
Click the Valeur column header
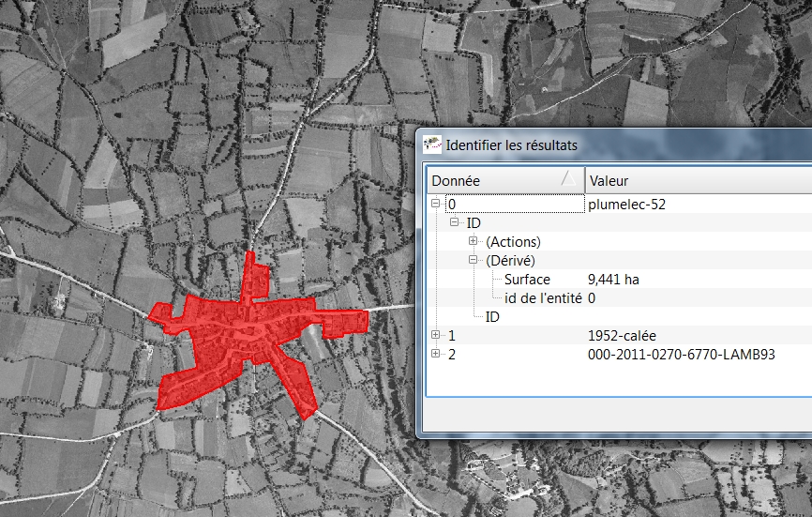[x=656, y=180]
